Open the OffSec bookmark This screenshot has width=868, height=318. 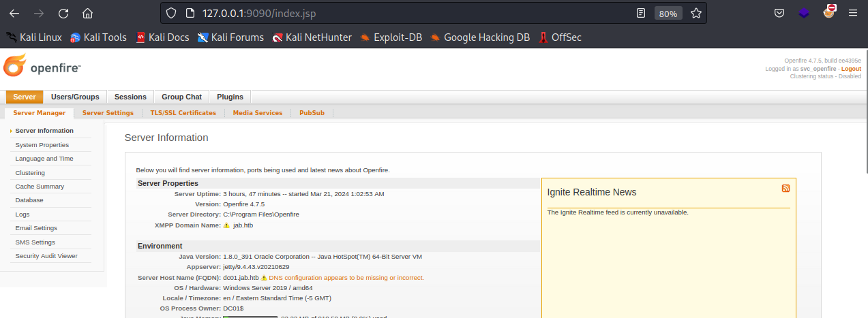click(x=560, y=37)
